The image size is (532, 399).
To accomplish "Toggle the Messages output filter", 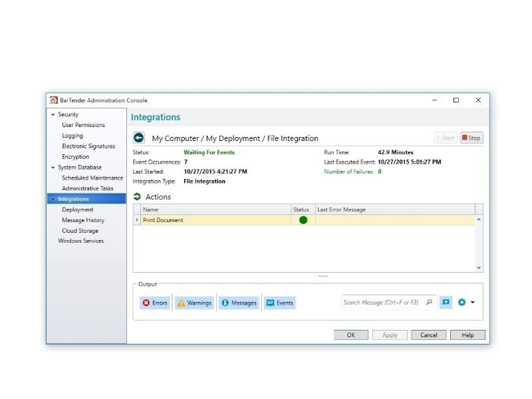I will coord(239,303).
